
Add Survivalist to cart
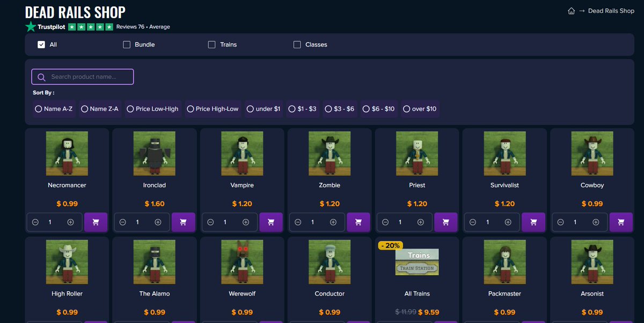click(x=533, y=222)
